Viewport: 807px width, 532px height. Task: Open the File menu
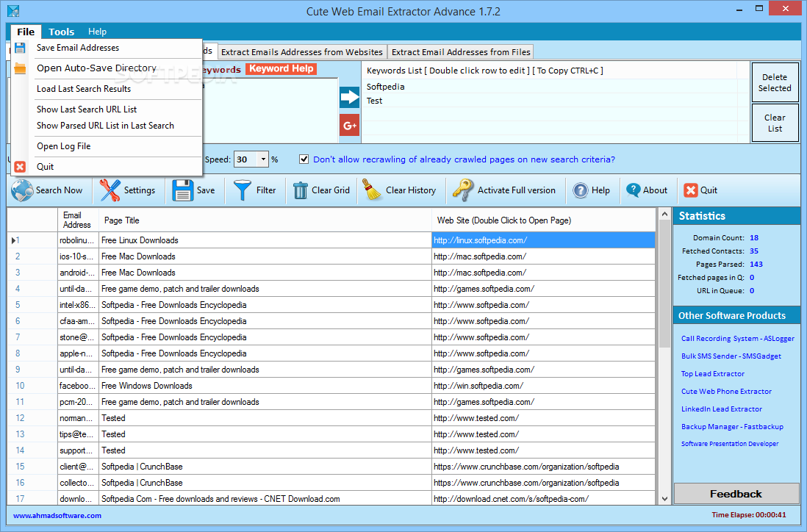tap(26, 32)
